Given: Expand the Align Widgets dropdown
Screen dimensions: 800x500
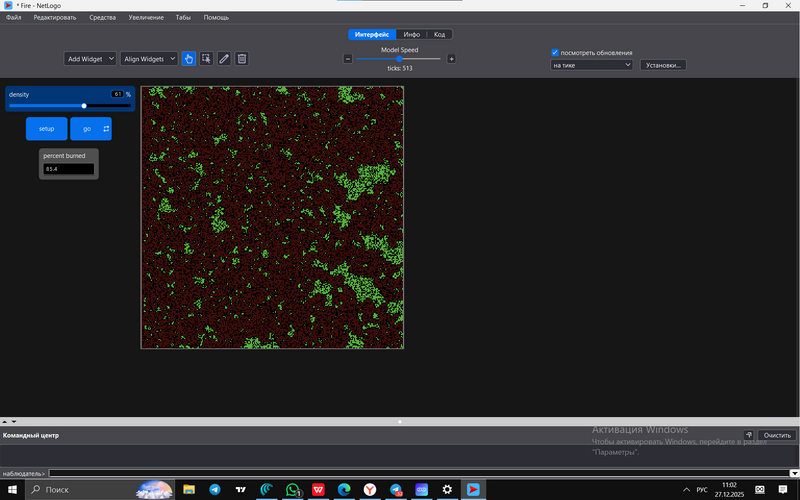Looking at the screenshot, I should point(149,59).
